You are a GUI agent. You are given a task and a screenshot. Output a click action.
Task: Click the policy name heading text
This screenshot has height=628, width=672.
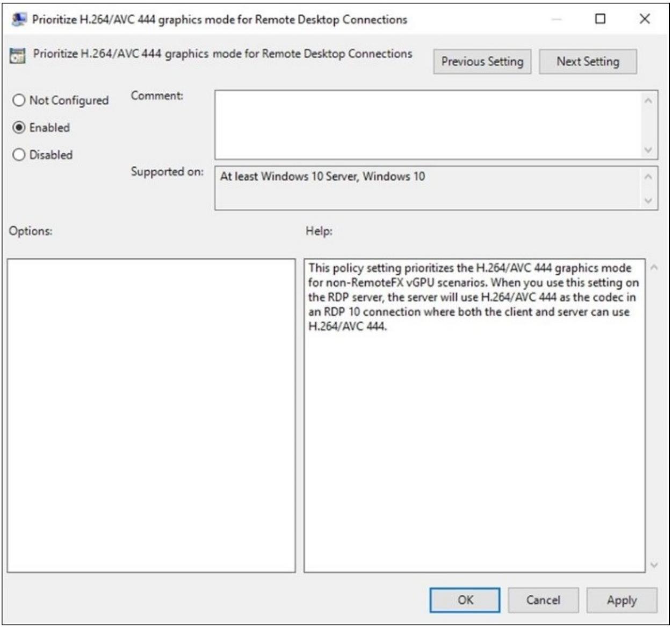coord(223,54)
